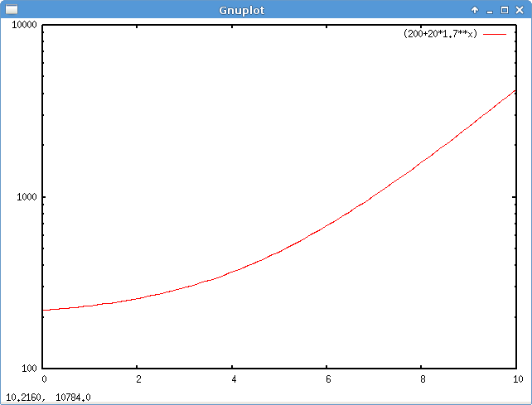Click the x-axis tick label 0
This screenshot has height=405, width=532.
point(44,380)
